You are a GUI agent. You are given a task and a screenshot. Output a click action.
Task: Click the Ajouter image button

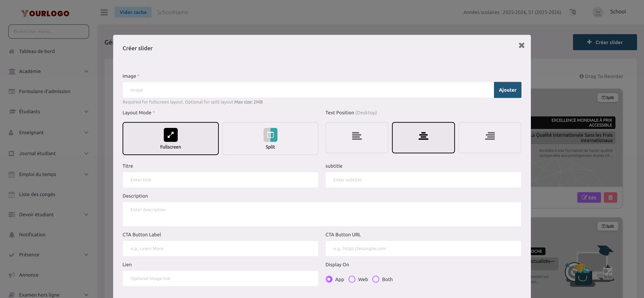pyautogui.click(x=508, y=90)
